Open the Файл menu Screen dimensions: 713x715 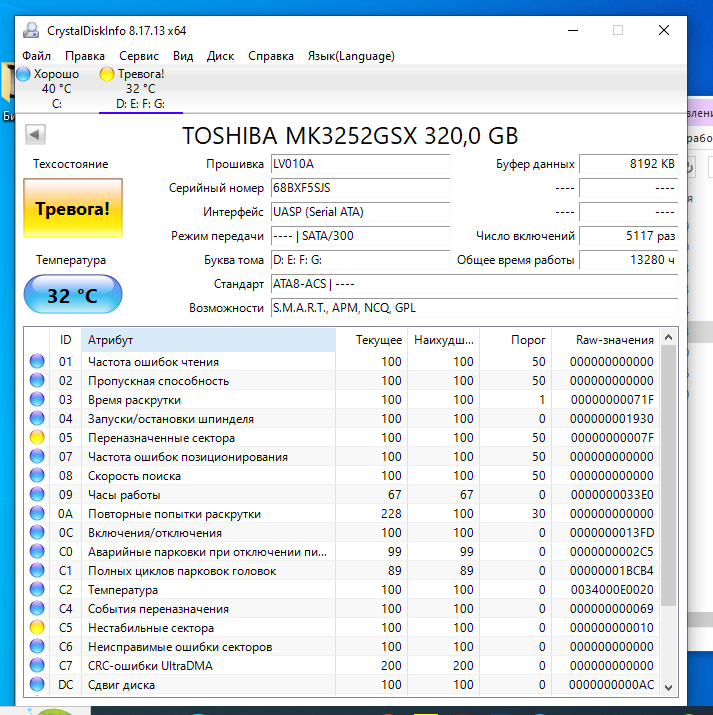pyautogui.click(x=36, y=56)
